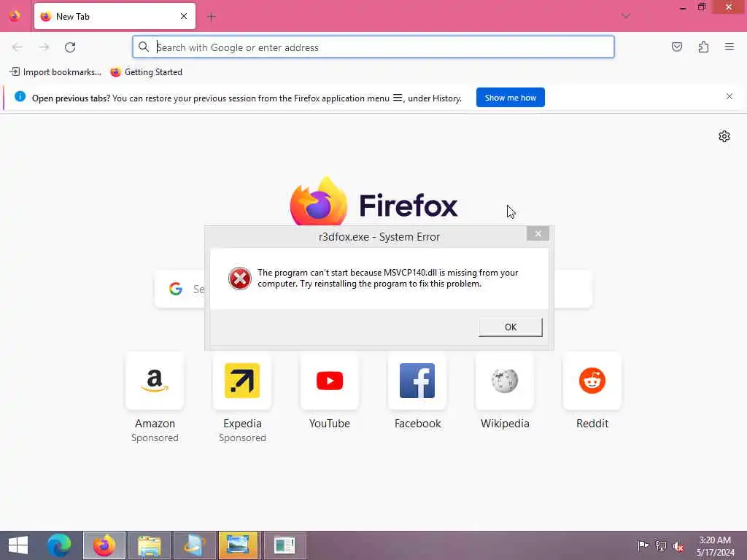Open the Windows Start menu
The image size is (747, 560).
[x=18, y=545]
